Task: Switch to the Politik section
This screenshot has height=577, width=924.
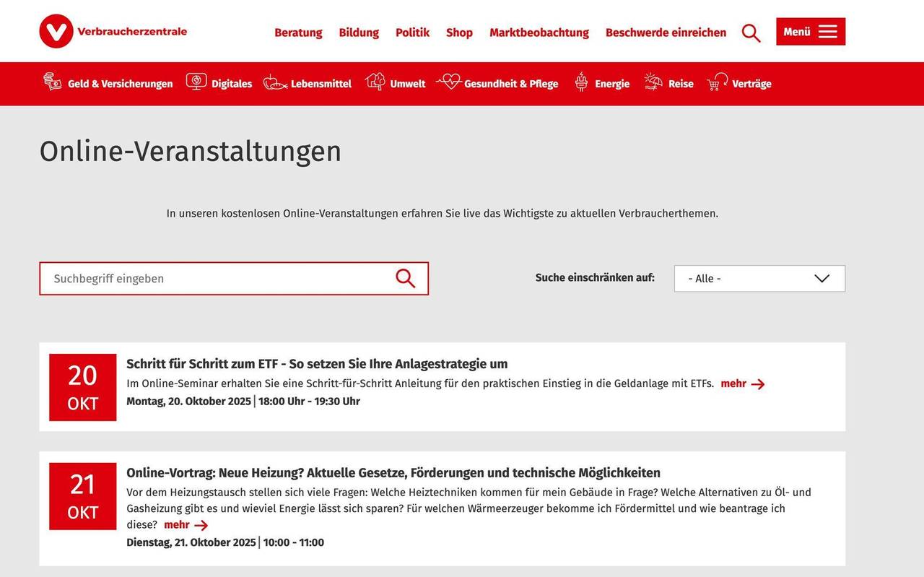Action: click(x=411, y=32)
